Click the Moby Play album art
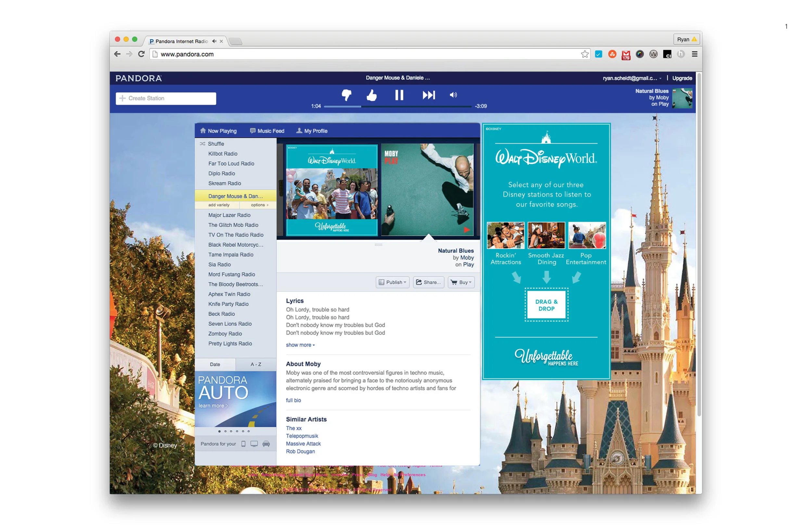The height and width of the screenshot is (526, 812). pos(427,190)
